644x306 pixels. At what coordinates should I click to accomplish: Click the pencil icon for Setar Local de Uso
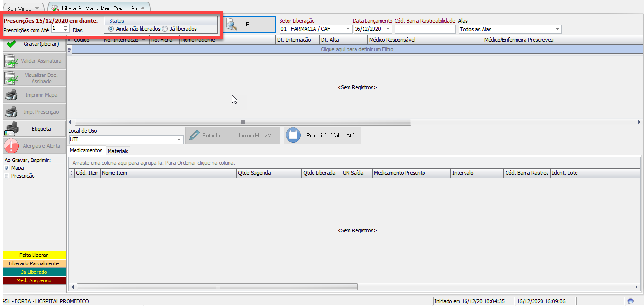tap(194, 136)
